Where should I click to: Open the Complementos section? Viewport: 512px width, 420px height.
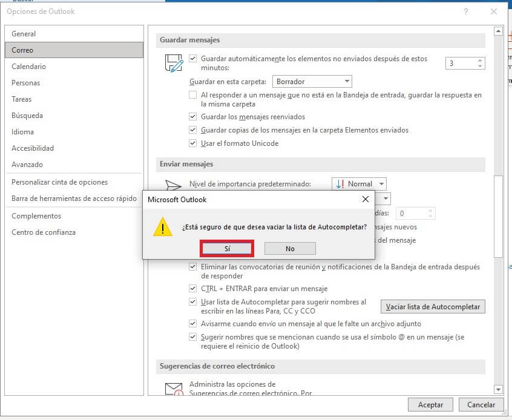point(74,216)
